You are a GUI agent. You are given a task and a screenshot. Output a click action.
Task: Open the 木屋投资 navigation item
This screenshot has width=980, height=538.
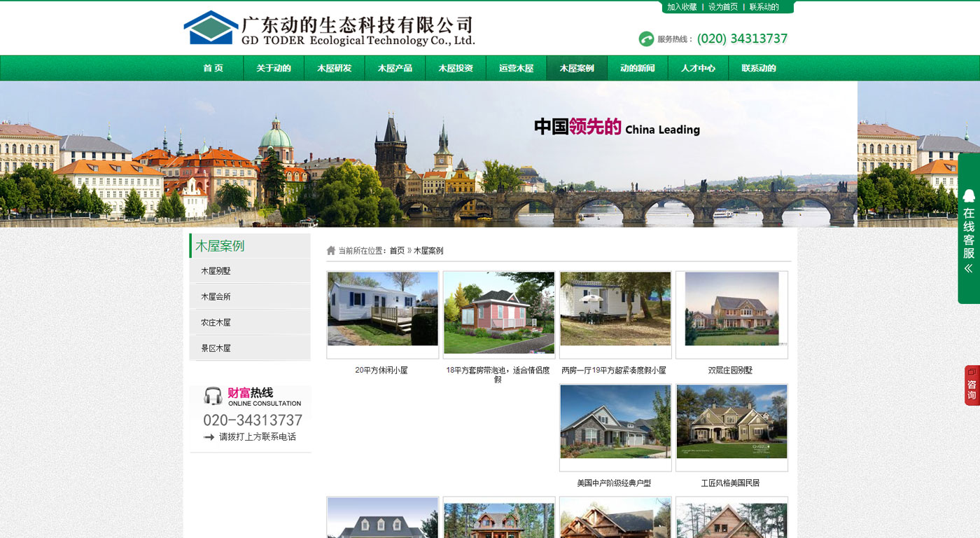(x=456, y=69)
